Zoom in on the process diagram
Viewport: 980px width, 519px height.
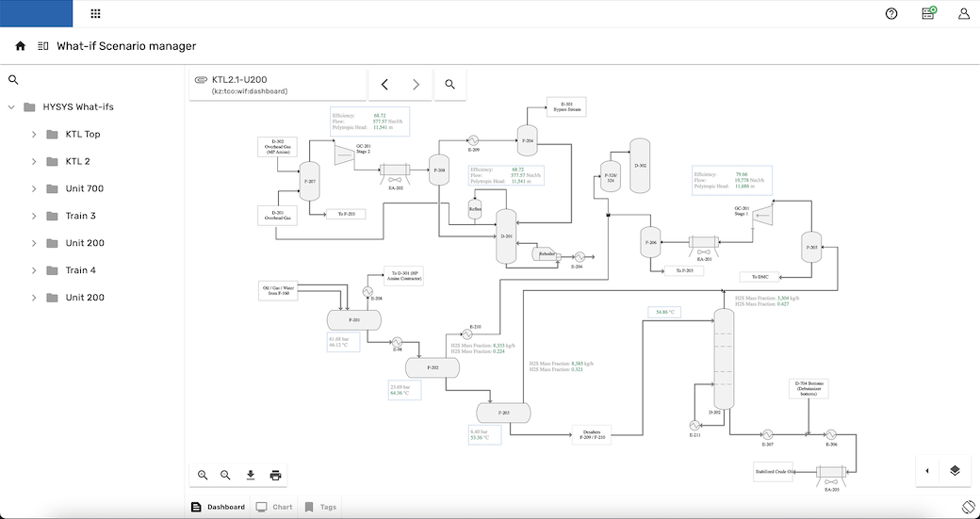[x=203, y=476]
